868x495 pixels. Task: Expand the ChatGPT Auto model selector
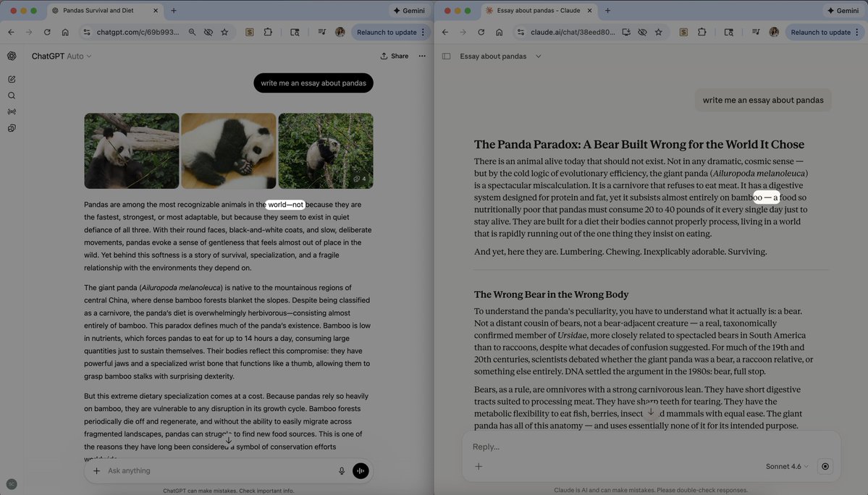[62, 56]
